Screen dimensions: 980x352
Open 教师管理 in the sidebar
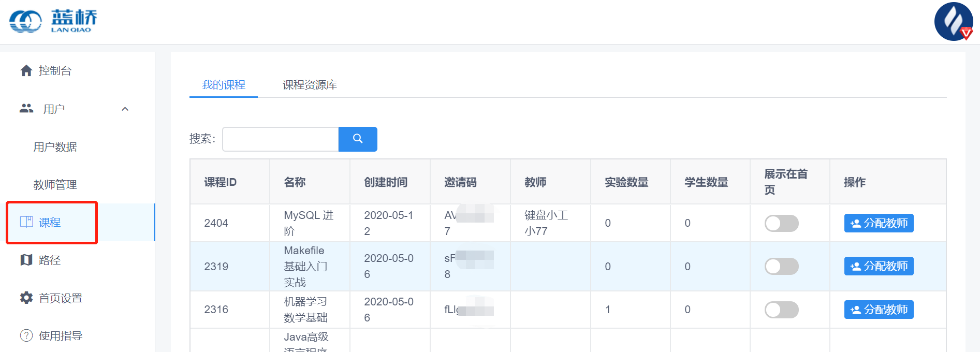click(55, 185)
